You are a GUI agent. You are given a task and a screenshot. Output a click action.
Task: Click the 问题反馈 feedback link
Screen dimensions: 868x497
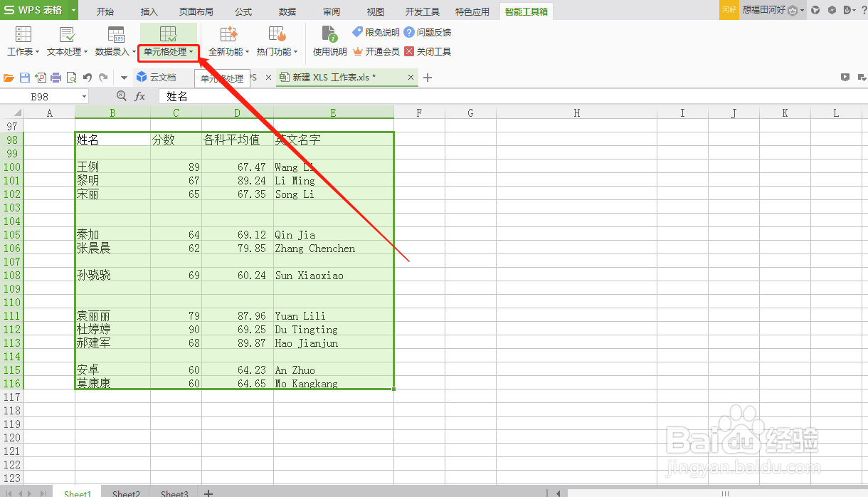(428, 32)
